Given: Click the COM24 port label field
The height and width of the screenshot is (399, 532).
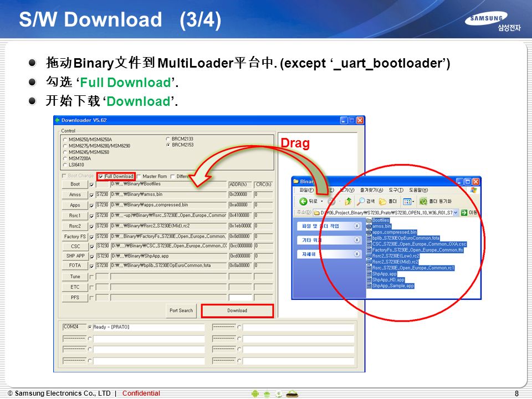Looking at the screenshot, I should (x=74, y=327).
